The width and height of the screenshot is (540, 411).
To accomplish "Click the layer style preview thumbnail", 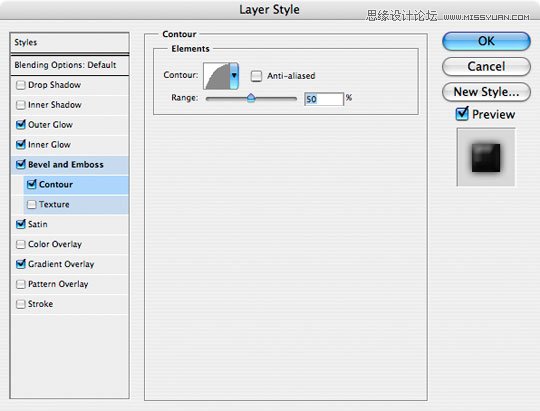I will point(486,157).
